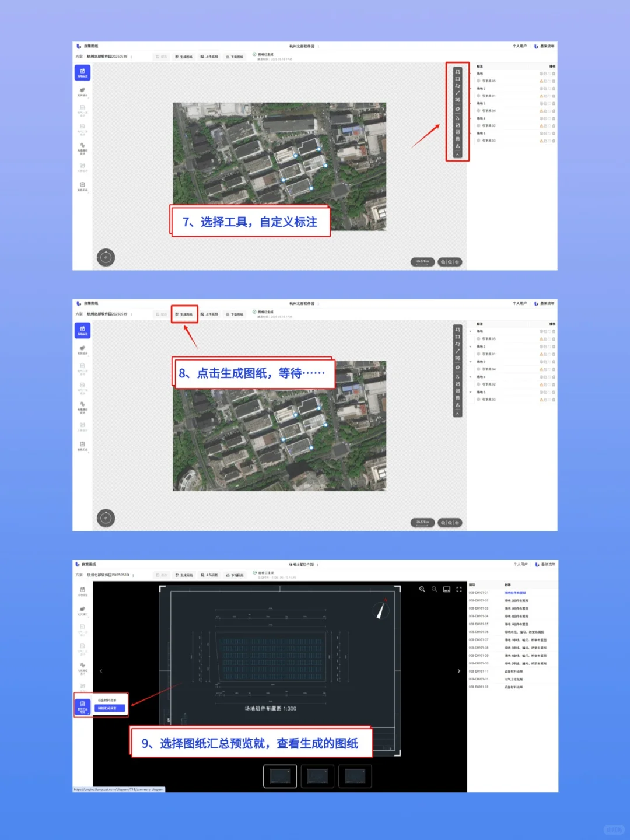Viewport: 630px width, 840px height.
Task: Select the line drawing tool in annotation toolbar
Action: click(x=458, y=92)
